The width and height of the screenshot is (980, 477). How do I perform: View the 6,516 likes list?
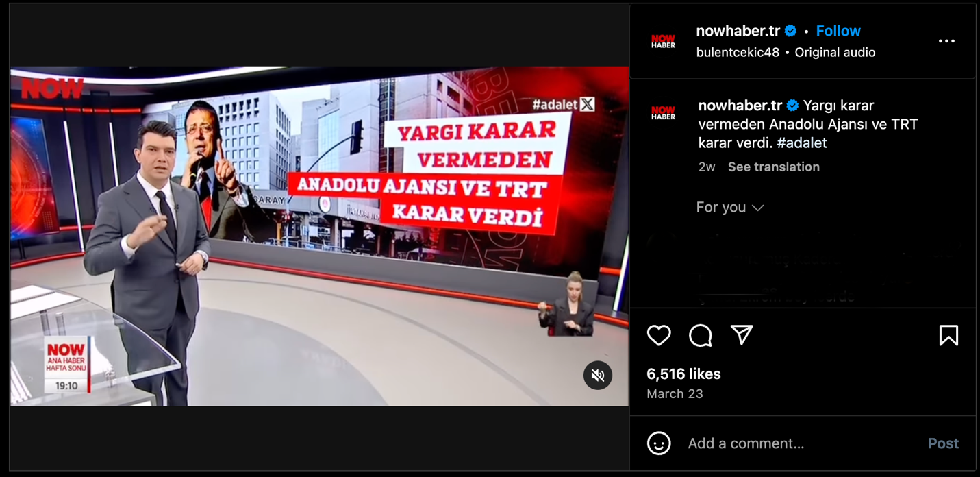[683, 374]
